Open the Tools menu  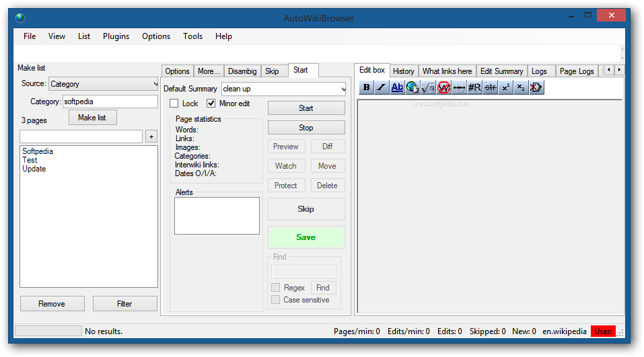[x=192, y=36]
